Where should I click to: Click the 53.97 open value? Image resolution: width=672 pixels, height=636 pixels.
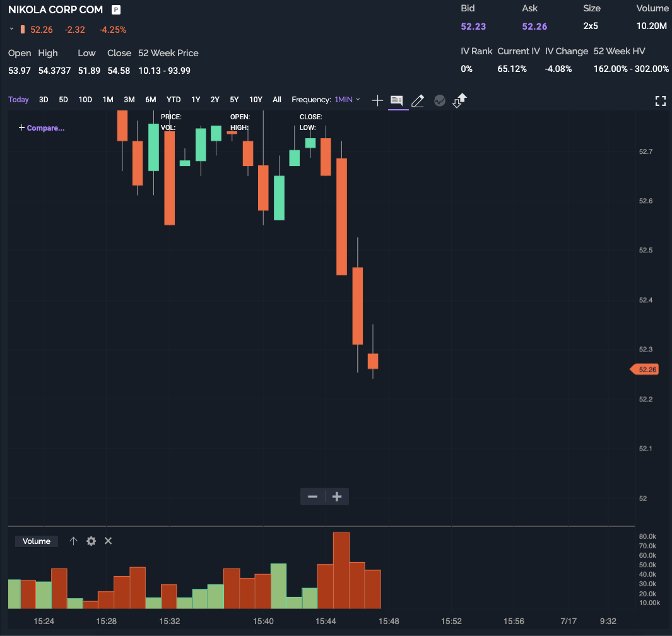(x=20, y=70)
